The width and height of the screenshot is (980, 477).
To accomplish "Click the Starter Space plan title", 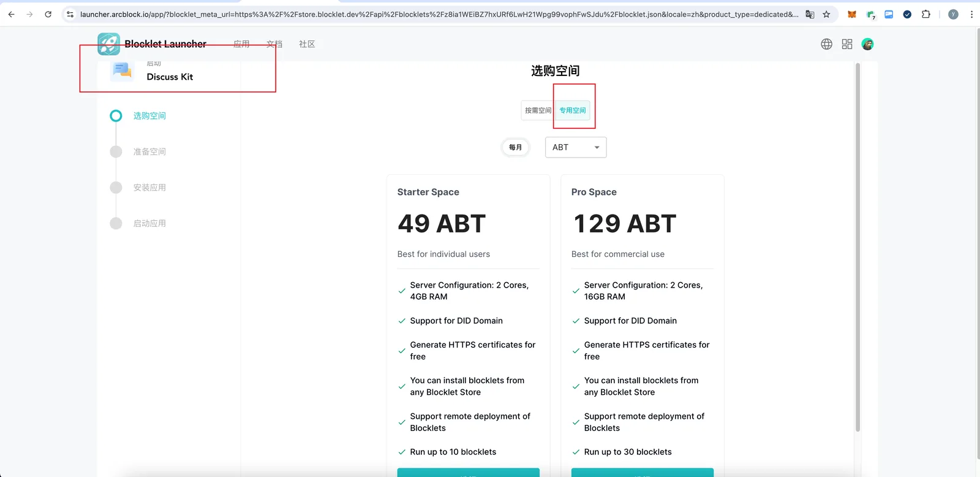I will coord(428,192).
